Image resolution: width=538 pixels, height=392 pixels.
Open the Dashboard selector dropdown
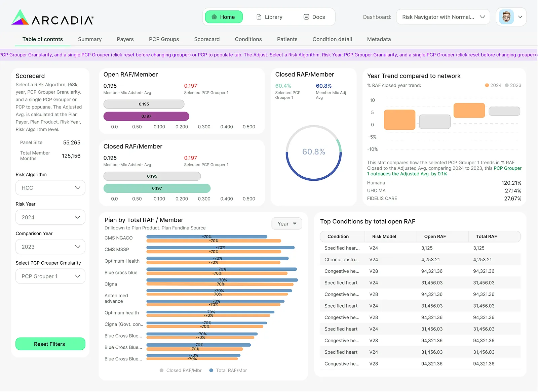(x=443, y=17)
